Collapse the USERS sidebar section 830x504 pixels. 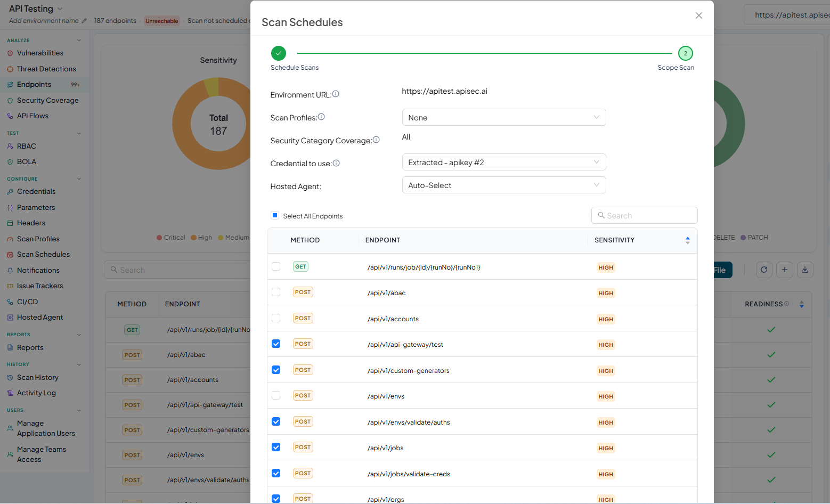[79, 410]
